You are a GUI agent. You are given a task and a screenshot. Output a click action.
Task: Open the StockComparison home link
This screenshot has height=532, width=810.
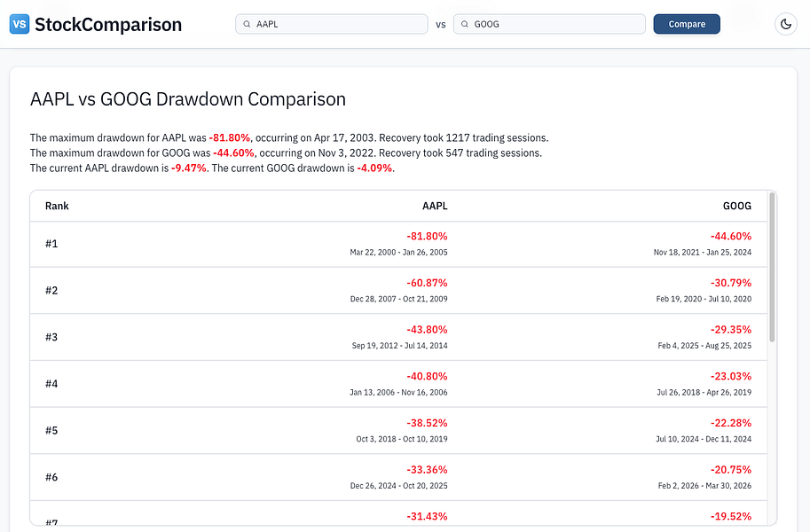[96, 24]
